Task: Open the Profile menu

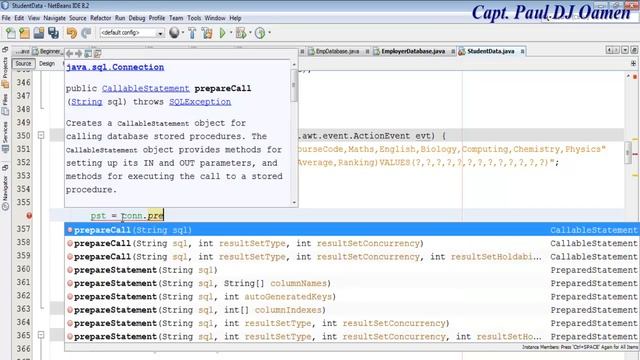Action: 157,18
